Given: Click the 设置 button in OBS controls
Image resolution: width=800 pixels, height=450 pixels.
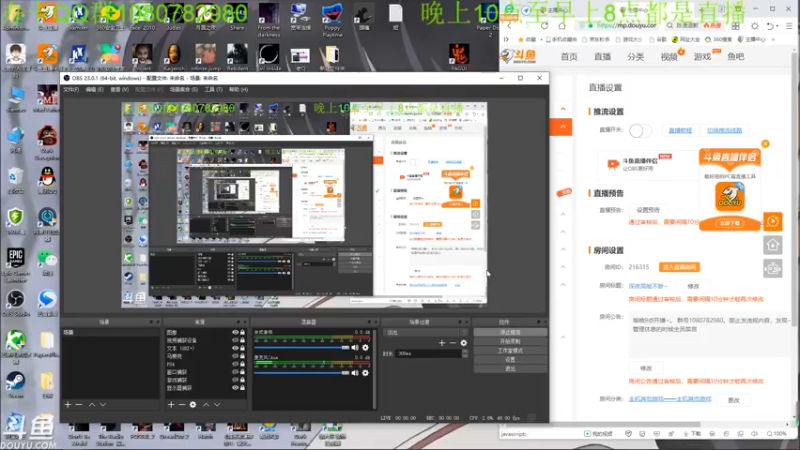Looking at the screenshot, I should (x=510, y=360).
